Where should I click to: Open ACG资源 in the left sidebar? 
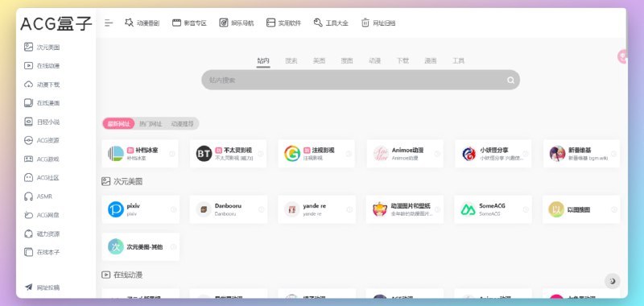42,140
